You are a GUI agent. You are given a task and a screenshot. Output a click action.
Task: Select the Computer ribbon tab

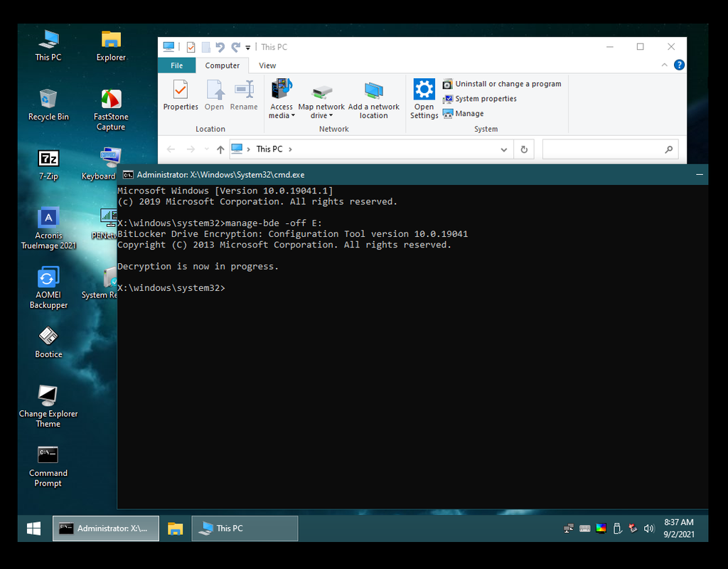(223, 65)
